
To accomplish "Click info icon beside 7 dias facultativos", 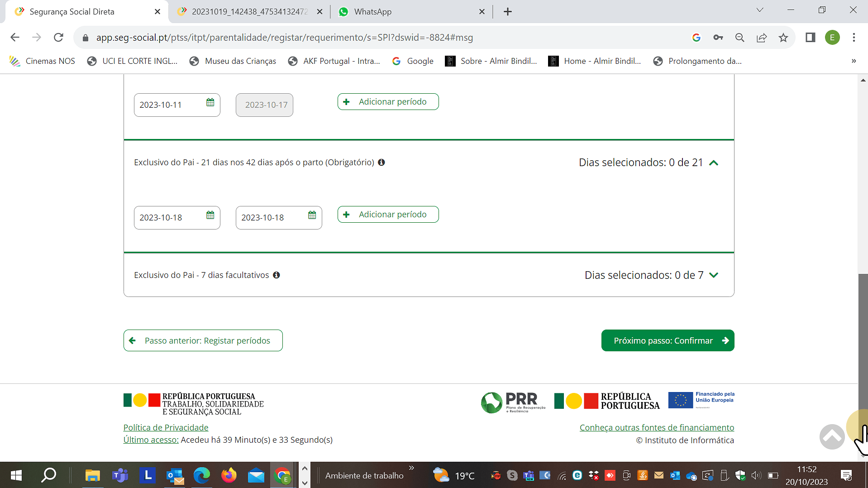I will pos(277,275).
